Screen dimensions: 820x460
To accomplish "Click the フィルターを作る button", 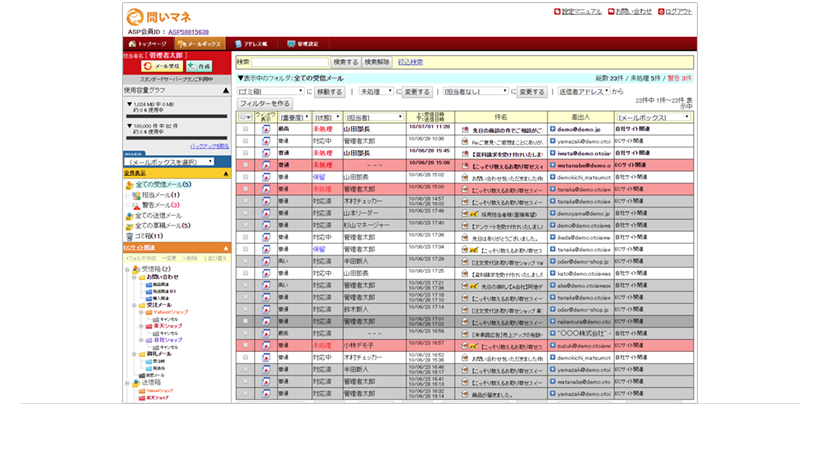I will coord(265,104).
